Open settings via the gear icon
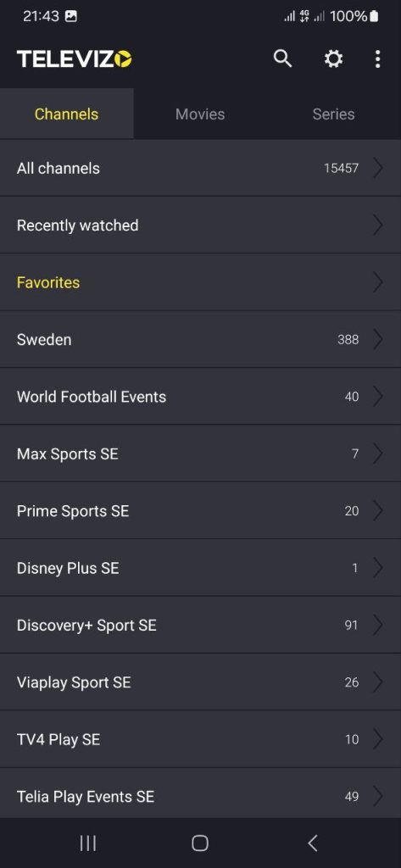Viewport: 401px width, 868px height. pos(333,58)
